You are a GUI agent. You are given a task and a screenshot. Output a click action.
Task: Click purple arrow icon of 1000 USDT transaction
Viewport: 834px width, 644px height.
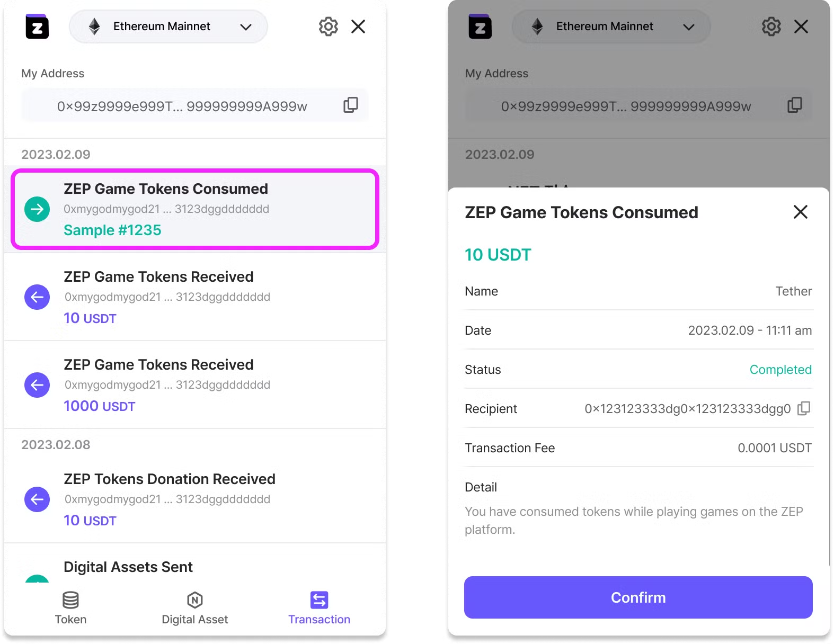point(37,385)
